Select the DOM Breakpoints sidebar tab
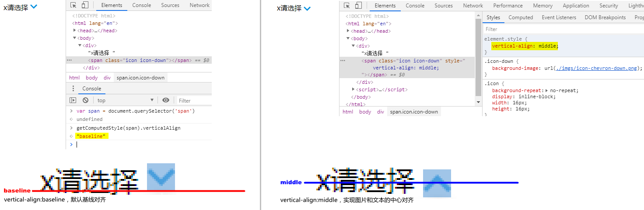The height and width of the screenshot is (210, 644). [605, 17]
